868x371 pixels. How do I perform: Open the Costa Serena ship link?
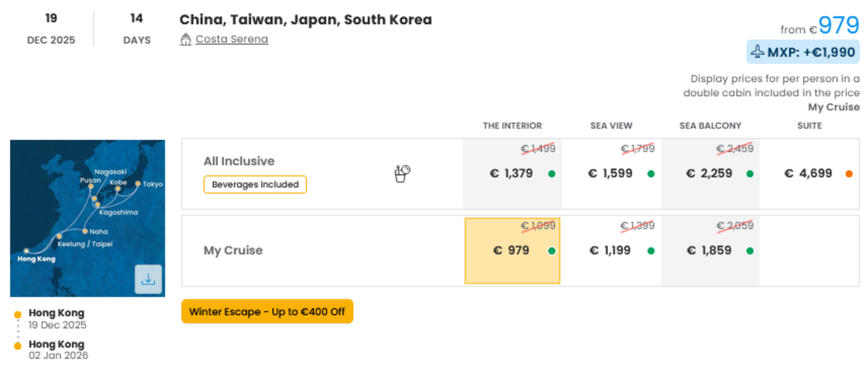click(232, 39)
